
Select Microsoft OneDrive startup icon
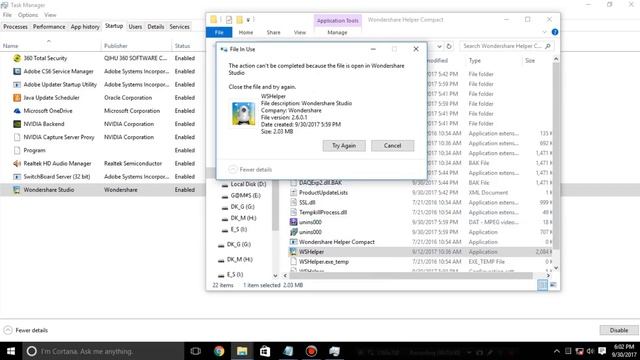coord(17,111)
